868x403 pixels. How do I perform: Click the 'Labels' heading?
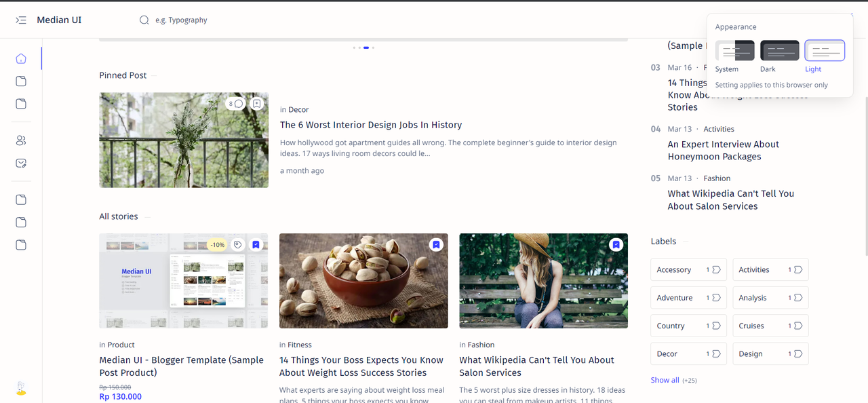tap(663, 242)
